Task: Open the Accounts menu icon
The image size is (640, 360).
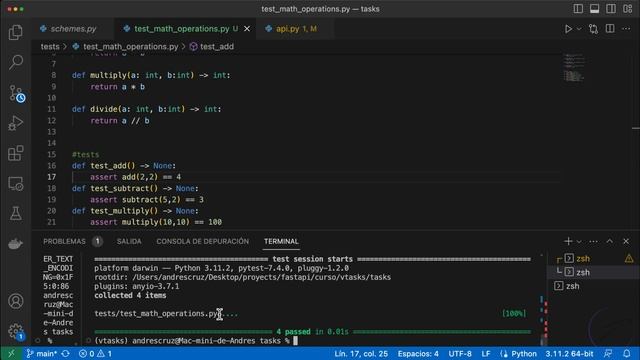Action: 16,301
